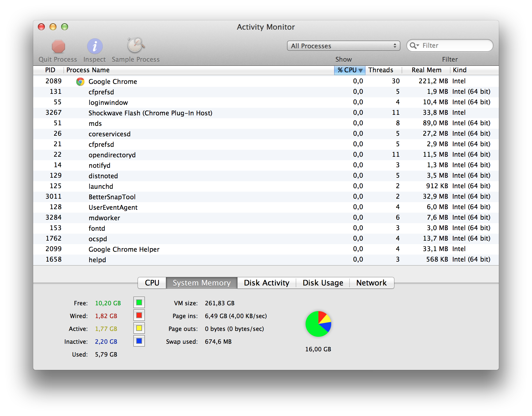Click the Wired value 1,82 GB
Image resolution: width=532 pixels, height=416 pixels.
[106, 316]
